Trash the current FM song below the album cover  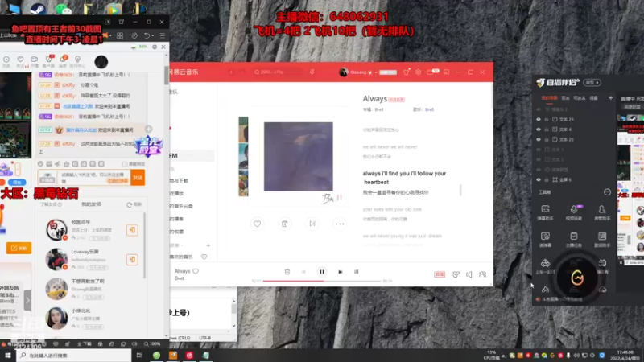coord(285,224)
